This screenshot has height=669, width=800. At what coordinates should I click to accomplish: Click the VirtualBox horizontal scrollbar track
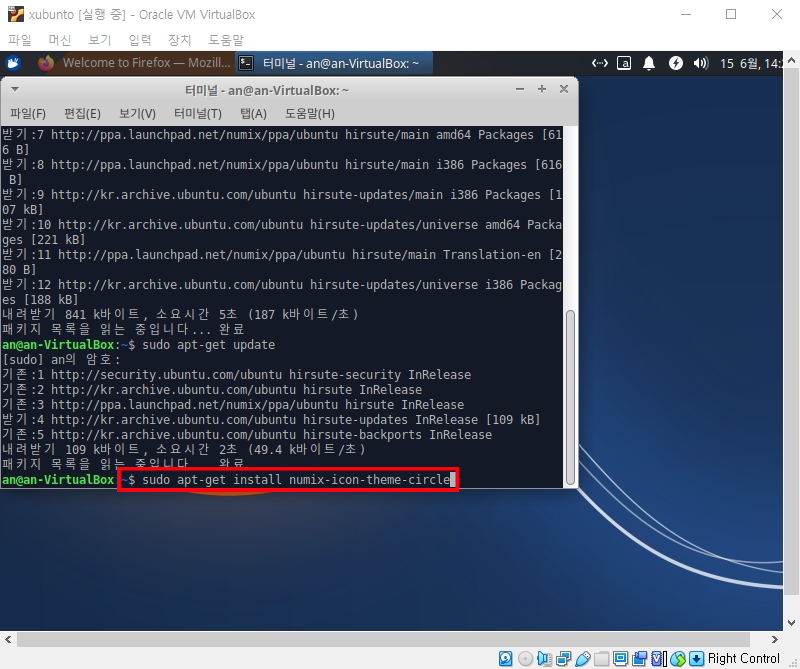[384, 639]
